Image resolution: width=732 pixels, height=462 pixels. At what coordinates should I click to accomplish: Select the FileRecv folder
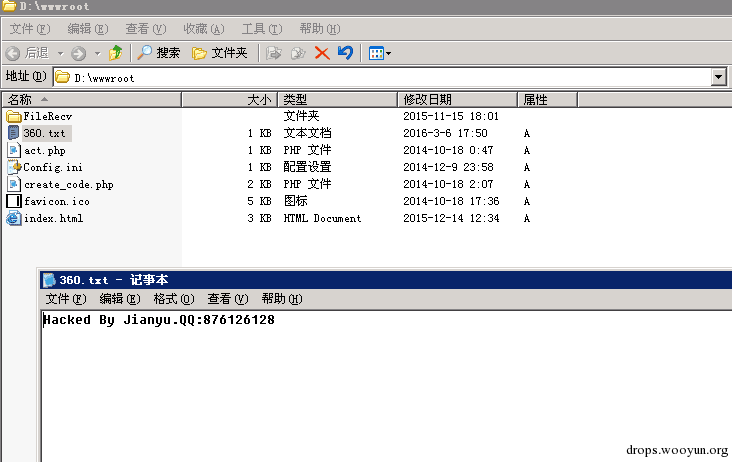click(x=47, y=116)
